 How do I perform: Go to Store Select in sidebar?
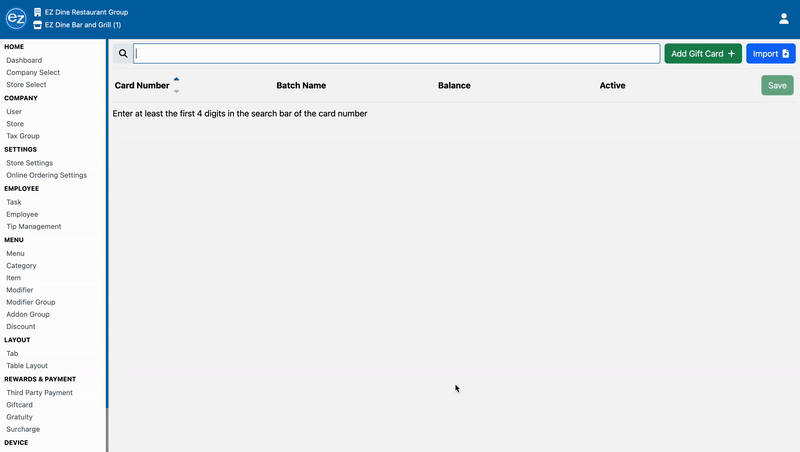pyautogui.click(x=26, y=85)
